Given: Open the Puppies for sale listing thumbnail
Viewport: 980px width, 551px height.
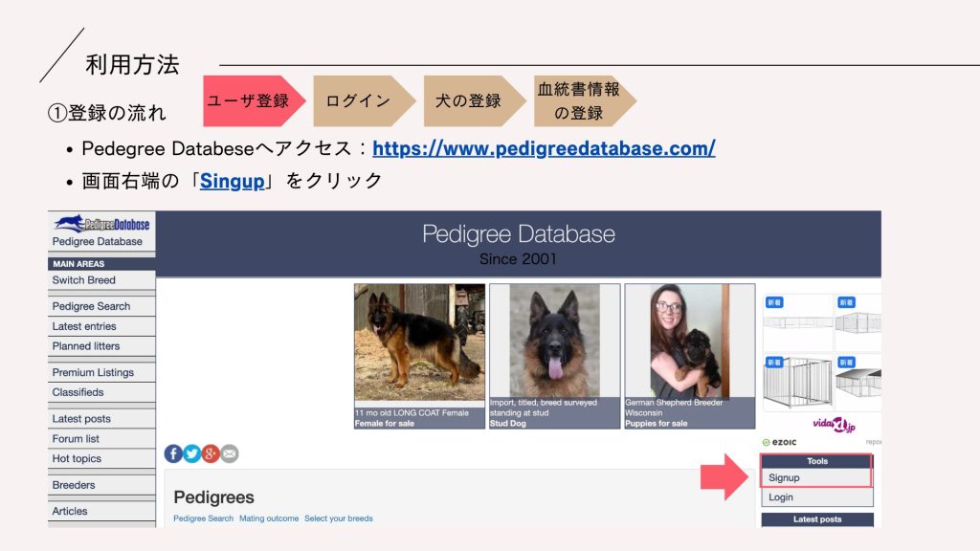Looking at the screenshot, I should (690, 356).
